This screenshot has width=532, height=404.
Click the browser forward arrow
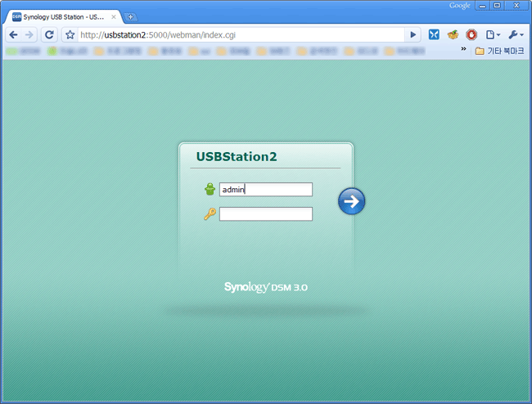tap(29, 34)
